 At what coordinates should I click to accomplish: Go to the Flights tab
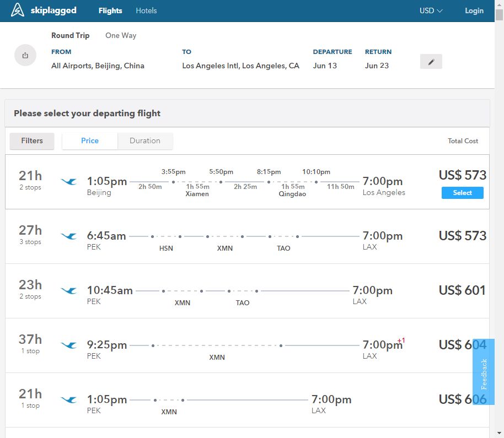(x=110, y=10)
